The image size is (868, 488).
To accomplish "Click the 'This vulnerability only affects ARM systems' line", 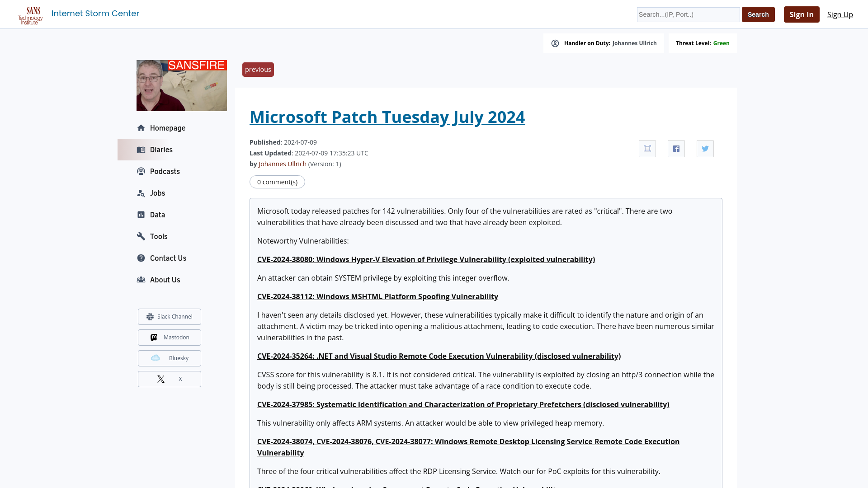I will coord(430,423).
